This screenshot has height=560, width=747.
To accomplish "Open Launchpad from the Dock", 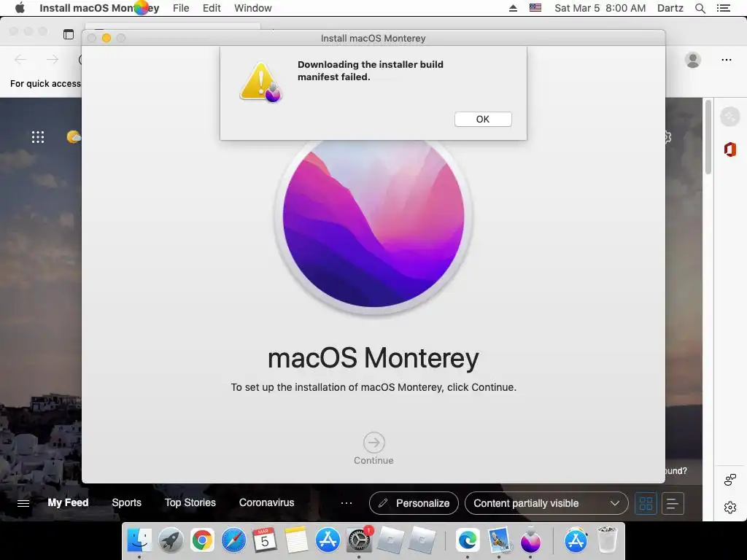I will coord(171,540).
